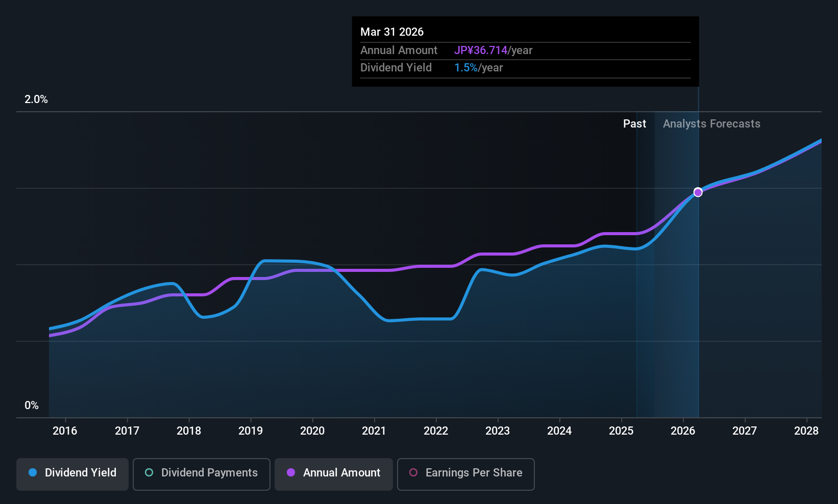Click the Mar 31 2026 tooltip date
Viewport: 838px width, 504px height.
point(392,32)
